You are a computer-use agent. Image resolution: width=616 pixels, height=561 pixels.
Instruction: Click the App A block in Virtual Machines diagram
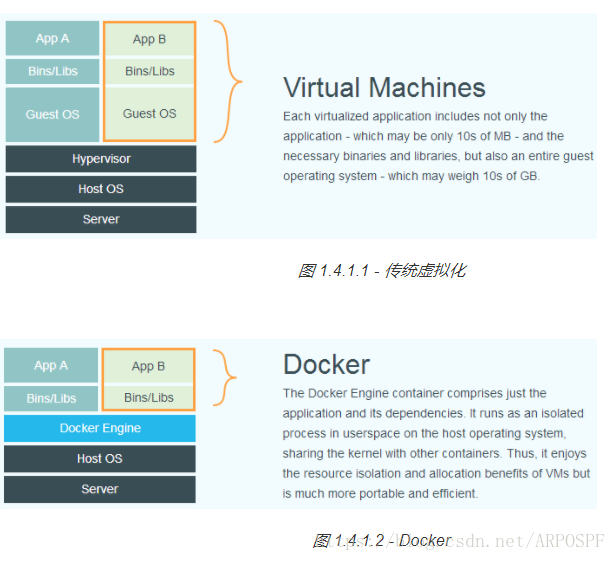52,38
